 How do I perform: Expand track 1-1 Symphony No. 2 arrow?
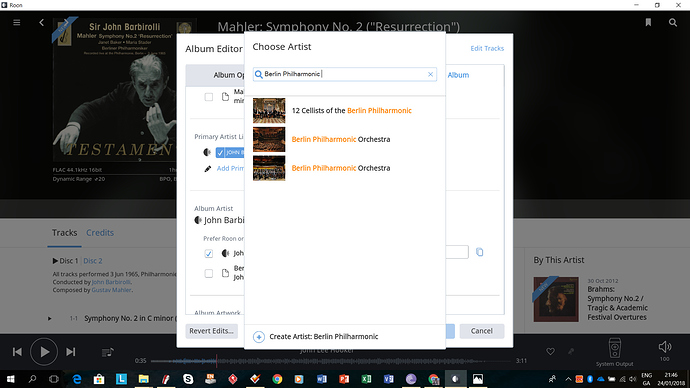(49, 318)
